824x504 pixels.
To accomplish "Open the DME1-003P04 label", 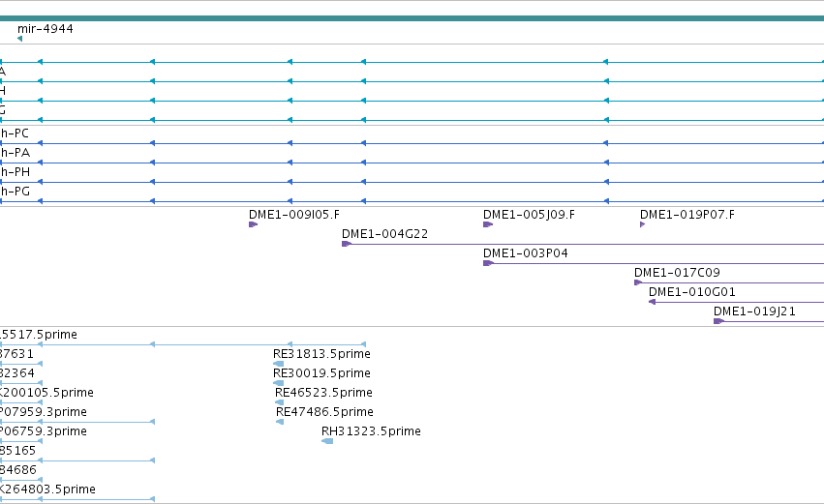I will click(526, 253).
